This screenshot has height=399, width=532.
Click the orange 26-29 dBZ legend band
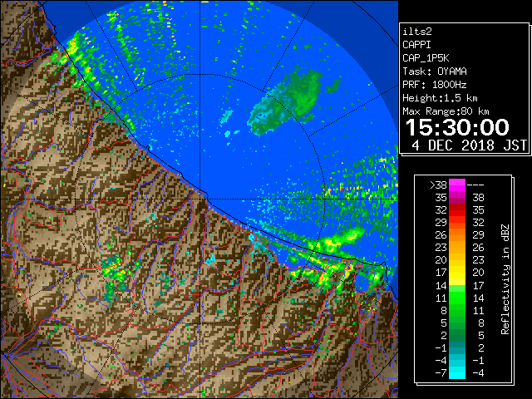[x=457, y=235]
